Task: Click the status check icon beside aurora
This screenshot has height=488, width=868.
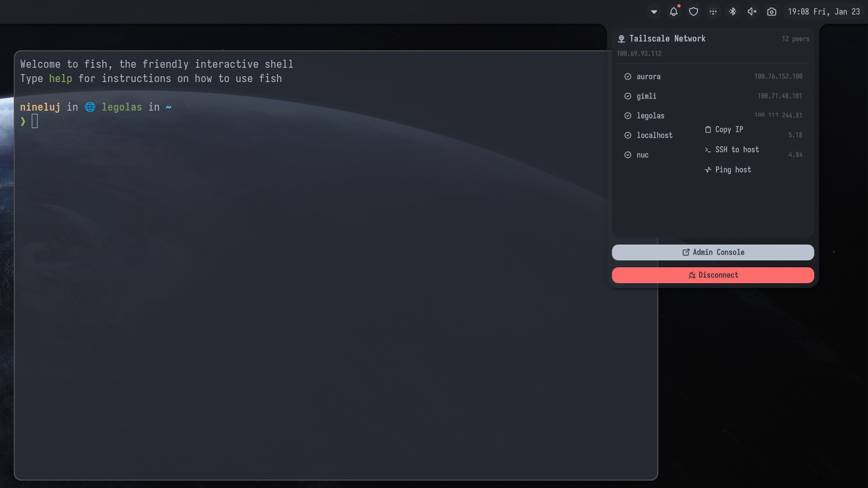Action: pos(628,77)
